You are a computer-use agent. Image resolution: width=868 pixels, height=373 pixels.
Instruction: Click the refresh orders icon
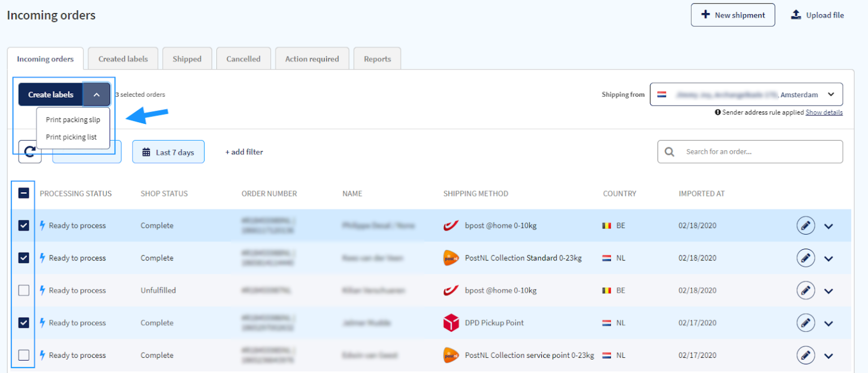pos(30,151)
